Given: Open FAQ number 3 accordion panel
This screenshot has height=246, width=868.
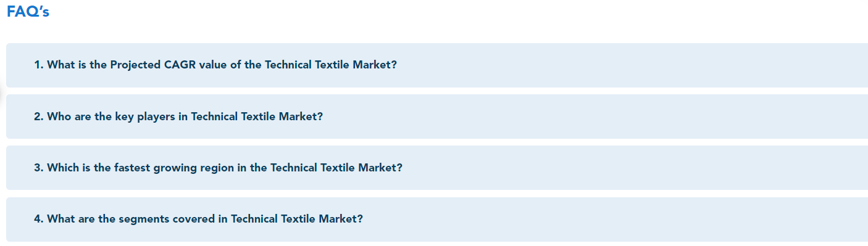Looking at the screenshot, I should click(437, 168).
